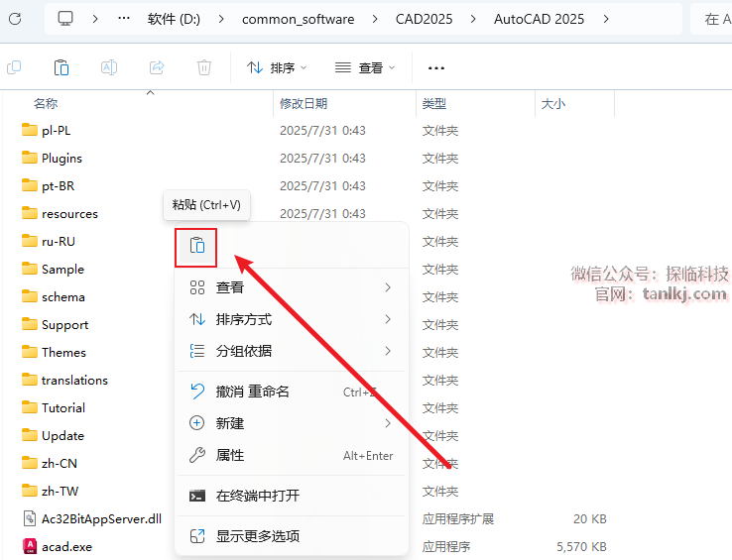Click AutoCAD 2025 breadcrumb segment
The image size is (732, 560).
(x=539, y=19)
